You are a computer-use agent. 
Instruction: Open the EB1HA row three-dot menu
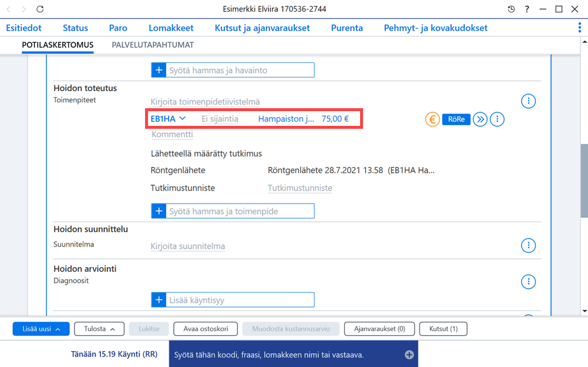[x=498, y=119]
